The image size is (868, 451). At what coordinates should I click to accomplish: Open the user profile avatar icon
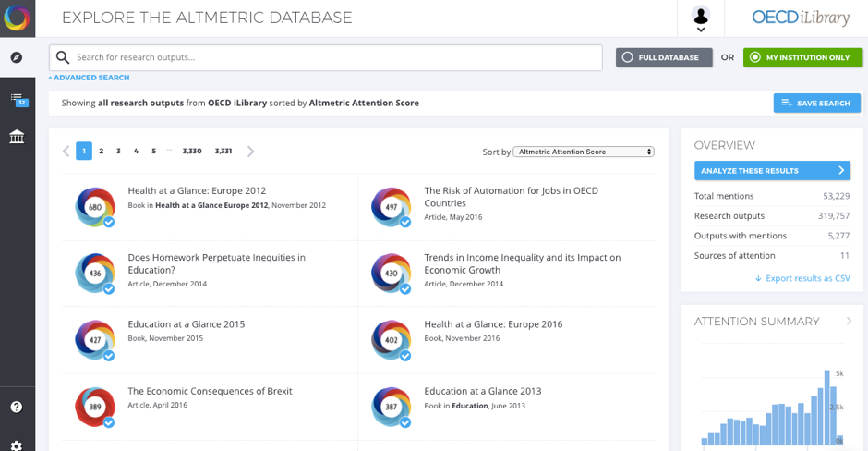[x=701, y=15]
